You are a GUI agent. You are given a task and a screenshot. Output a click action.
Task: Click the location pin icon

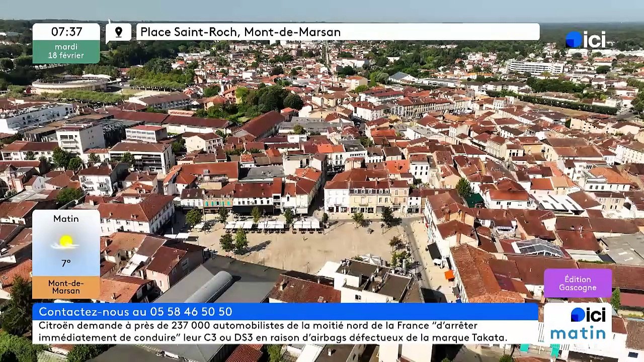click(119, 32)
